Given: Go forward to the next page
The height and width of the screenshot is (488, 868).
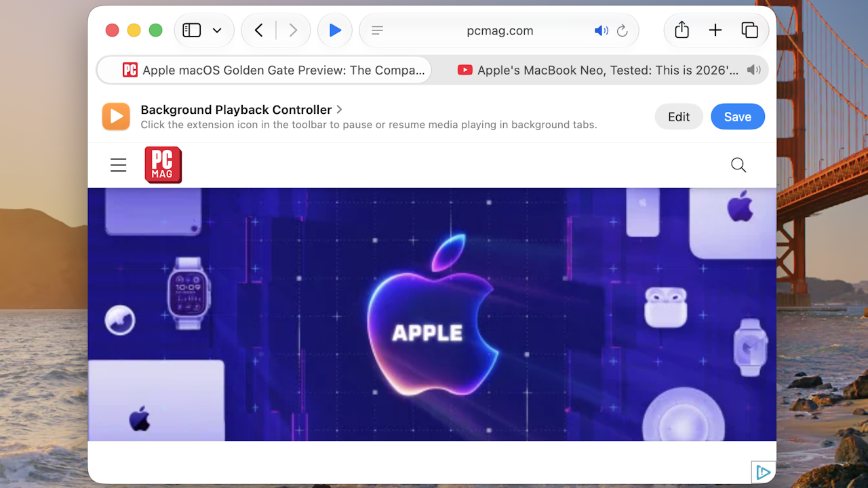Looking at the screenshot, I should tap(293, 30).
